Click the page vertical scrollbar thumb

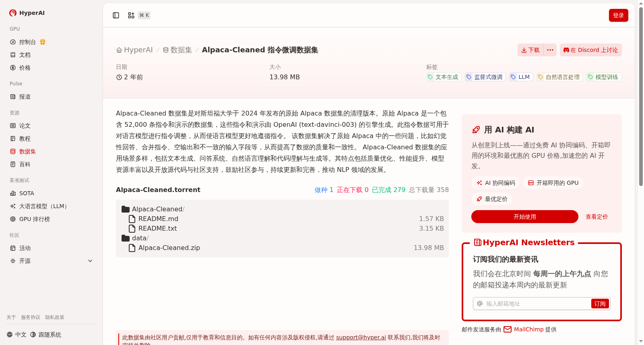pos(641,97)
